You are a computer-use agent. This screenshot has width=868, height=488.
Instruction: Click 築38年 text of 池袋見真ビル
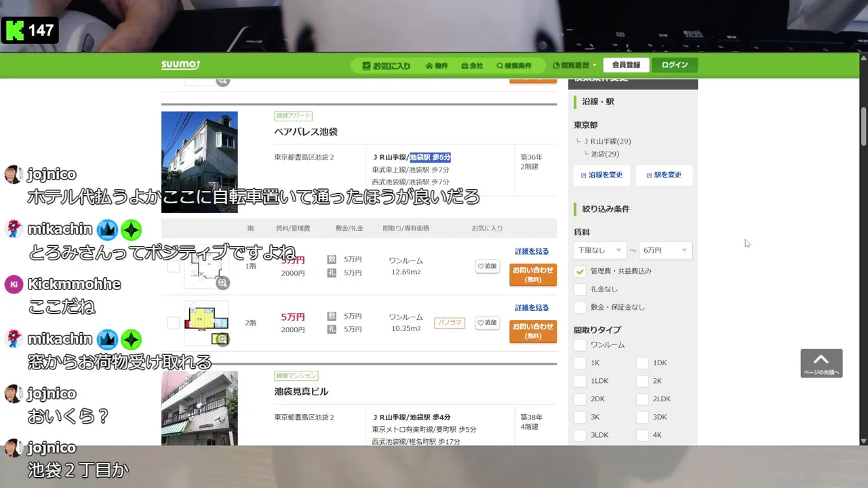coord(531,417)
